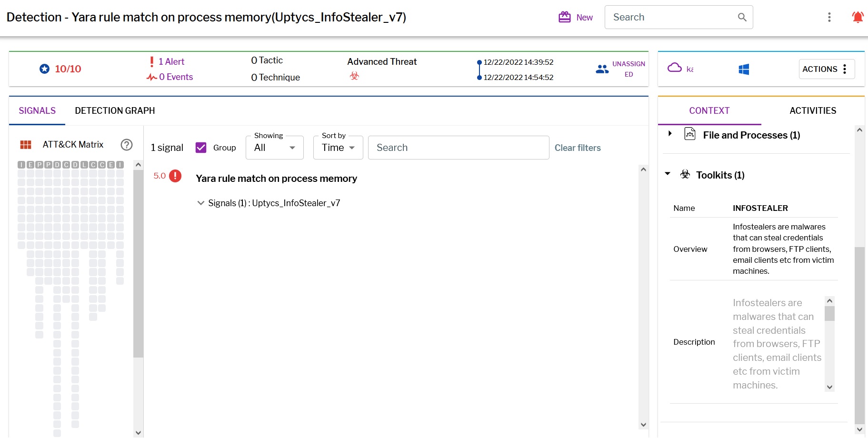Click the Windows operating system icon

coord(744,69)
